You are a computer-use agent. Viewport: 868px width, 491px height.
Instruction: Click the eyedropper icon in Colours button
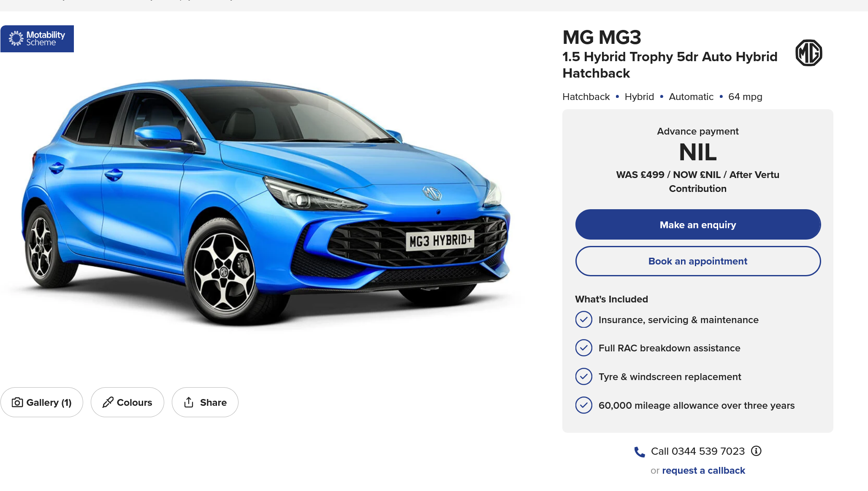[x=108, y=402]
